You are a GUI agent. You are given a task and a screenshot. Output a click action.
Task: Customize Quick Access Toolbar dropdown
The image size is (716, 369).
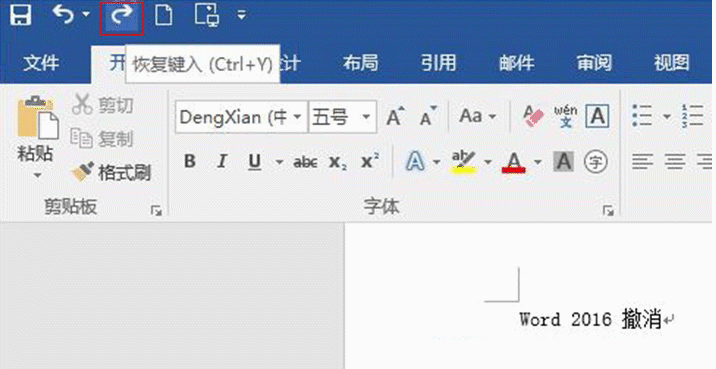click(242, 16)
